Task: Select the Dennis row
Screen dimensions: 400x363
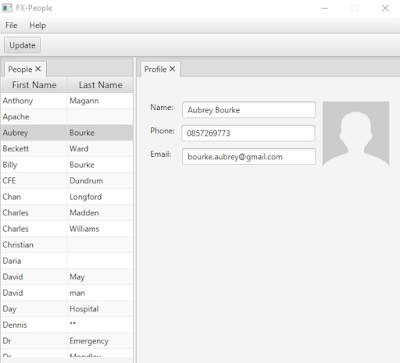Action: point(67,325)
